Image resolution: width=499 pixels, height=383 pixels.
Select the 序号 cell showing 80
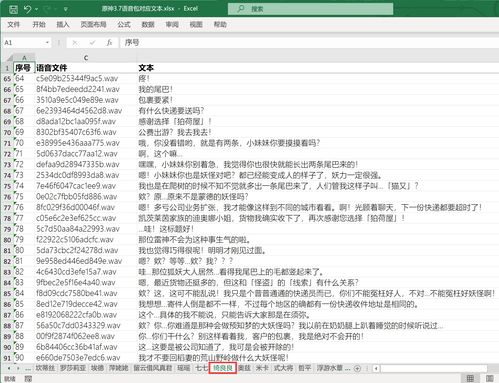point(24,250)
